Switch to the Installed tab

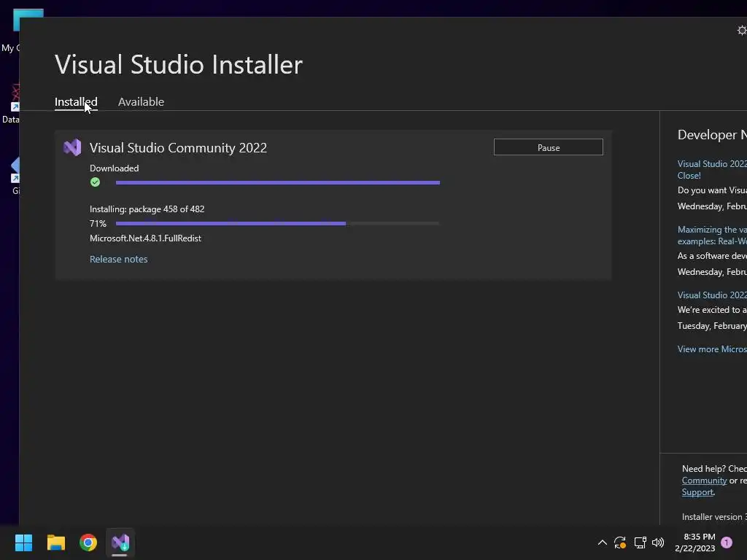pyautogui.click(x=76, y=102)
